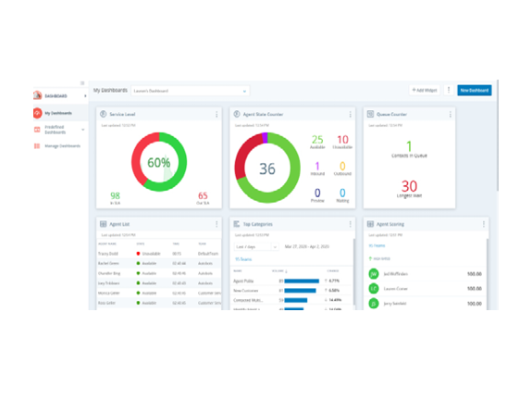Click the Predefined Dashboards icon
Image resolution: width=532 pixels, height=400 pixels.
37,130
